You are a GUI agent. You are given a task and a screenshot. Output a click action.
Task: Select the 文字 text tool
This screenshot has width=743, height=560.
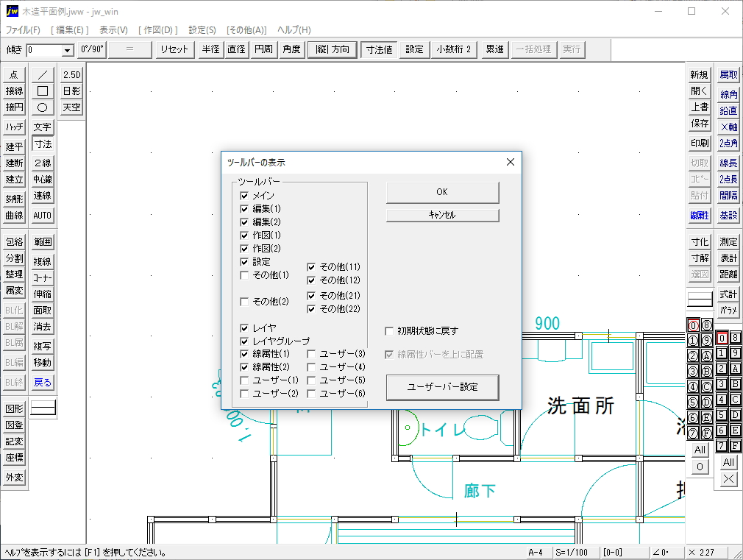(42, 127)
